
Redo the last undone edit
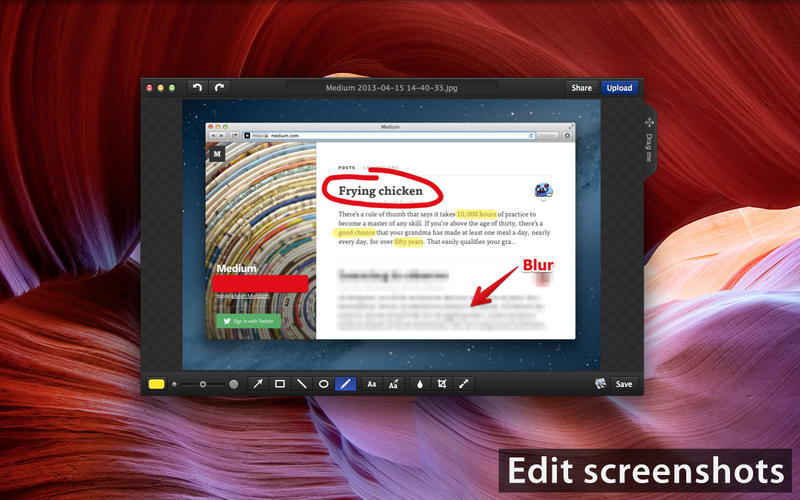pos(219,88)
